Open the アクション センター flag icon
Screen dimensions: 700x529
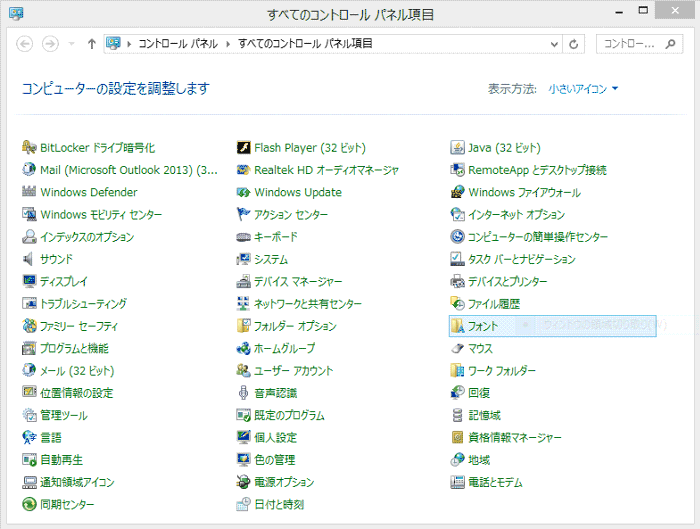pyautogui.click(x=243, y=214)
